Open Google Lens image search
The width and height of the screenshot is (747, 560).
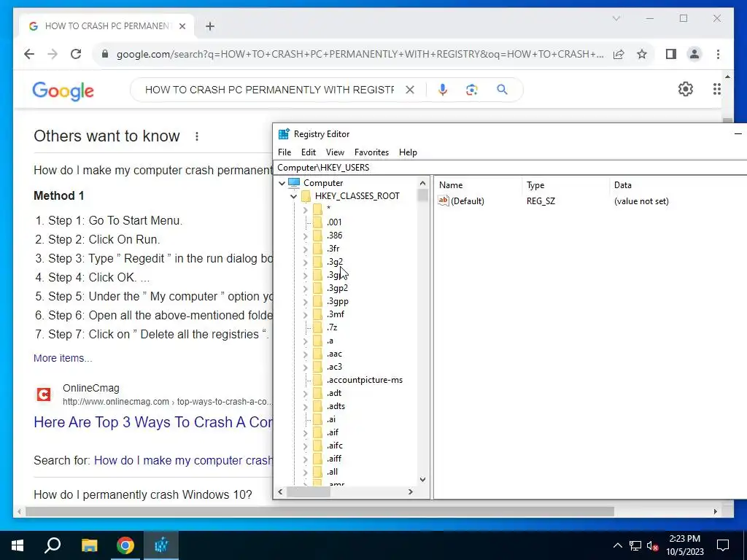tap(472, 90)
